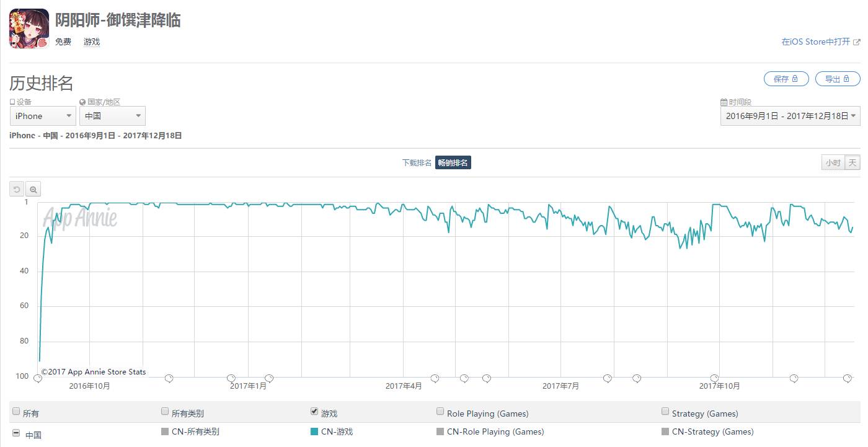
Task: Click the external link icon beside iOS Store
Action: 857,42
